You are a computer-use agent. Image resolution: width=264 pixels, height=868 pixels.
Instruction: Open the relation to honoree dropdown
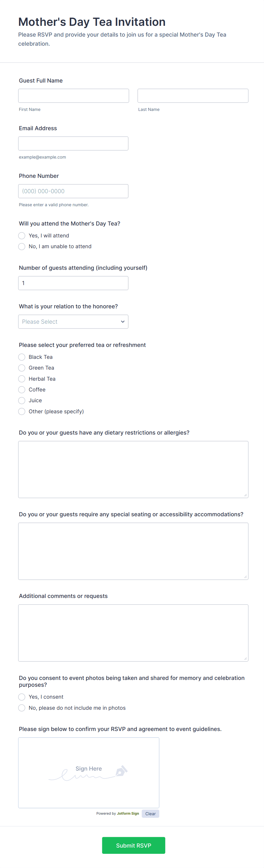pos(73,322)
